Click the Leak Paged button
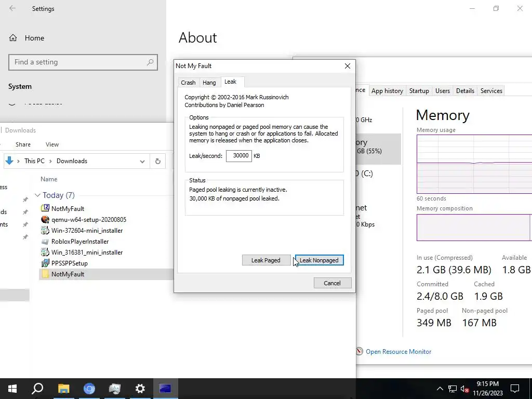Viewport: 532px width, 399px height. point(266,260)
